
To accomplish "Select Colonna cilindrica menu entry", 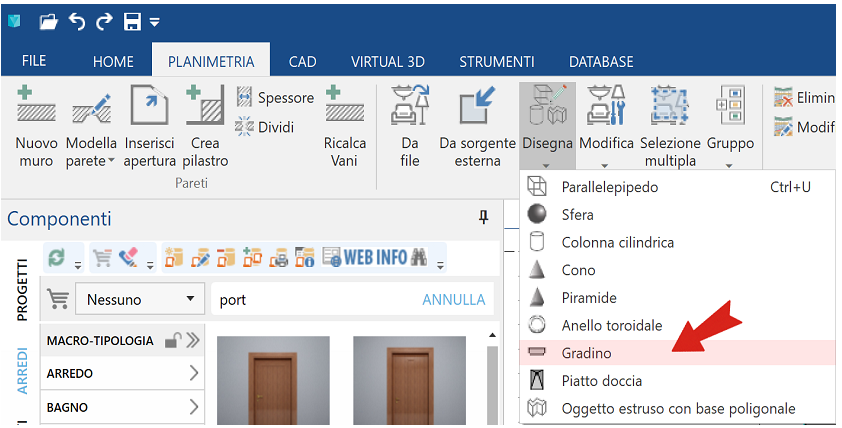I will tap(678, 242).
